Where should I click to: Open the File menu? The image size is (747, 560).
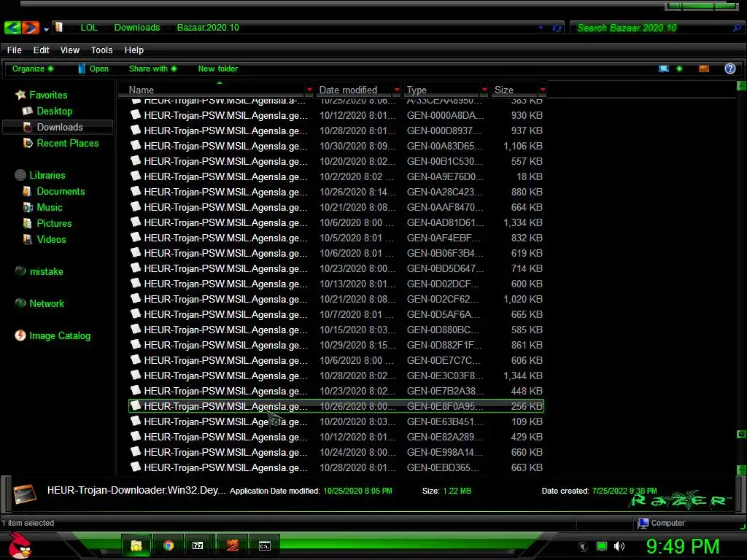click(15, 50)
